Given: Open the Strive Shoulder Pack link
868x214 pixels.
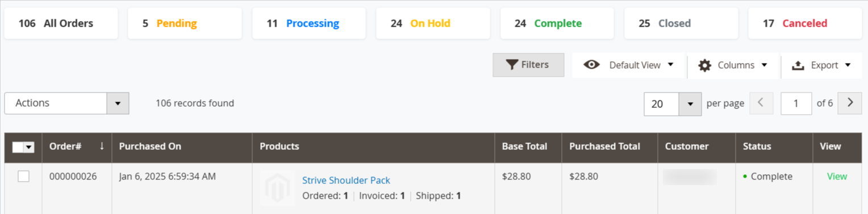Looking at the screenshot, I should (x=346, y=180).
